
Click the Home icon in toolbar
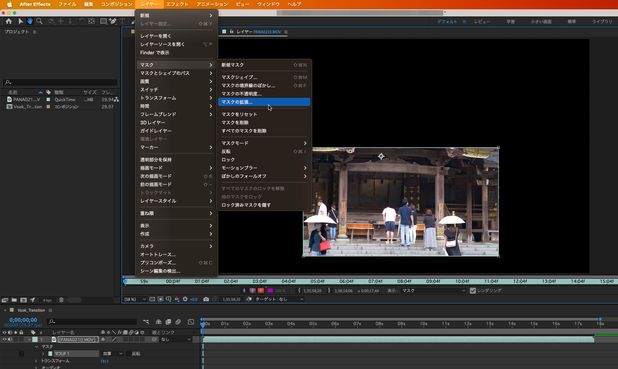point(9,21)
